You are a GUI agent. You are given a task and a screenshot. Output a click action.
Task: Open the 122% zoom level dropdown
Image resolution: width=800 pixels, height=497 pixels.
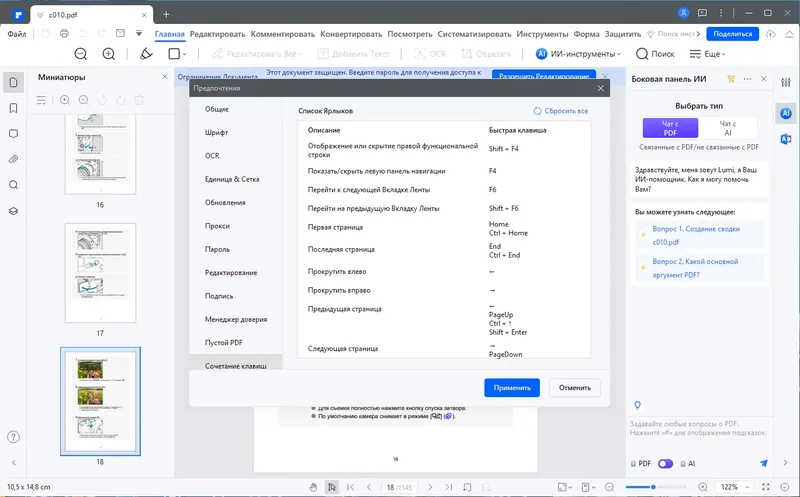pyautogui.click(x=735, y=487)
